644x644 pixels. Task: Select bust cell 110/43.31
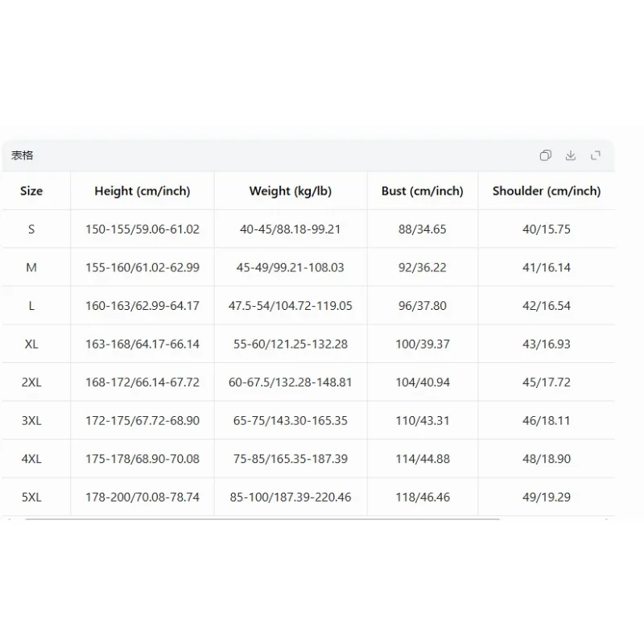(x=422, y=420)
